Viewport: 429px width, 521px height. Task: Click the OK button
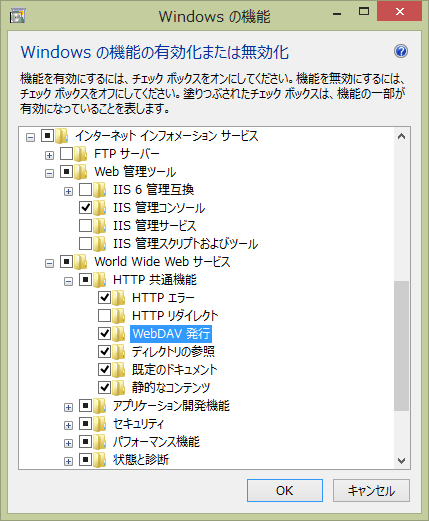[285, 490]
